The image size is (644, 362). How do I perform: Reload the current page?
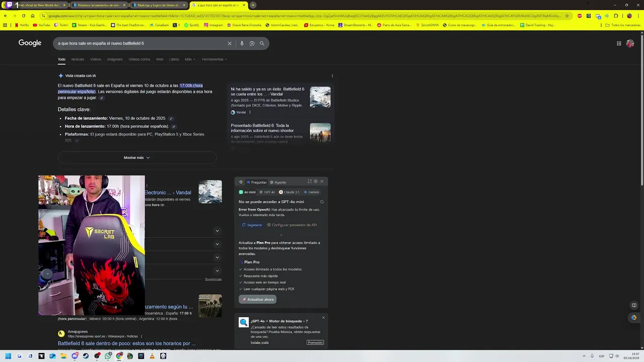click(23, 16)
